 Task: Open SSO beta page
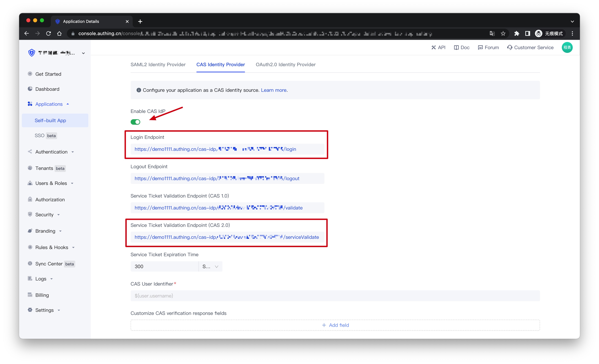[x=46, y=135]
